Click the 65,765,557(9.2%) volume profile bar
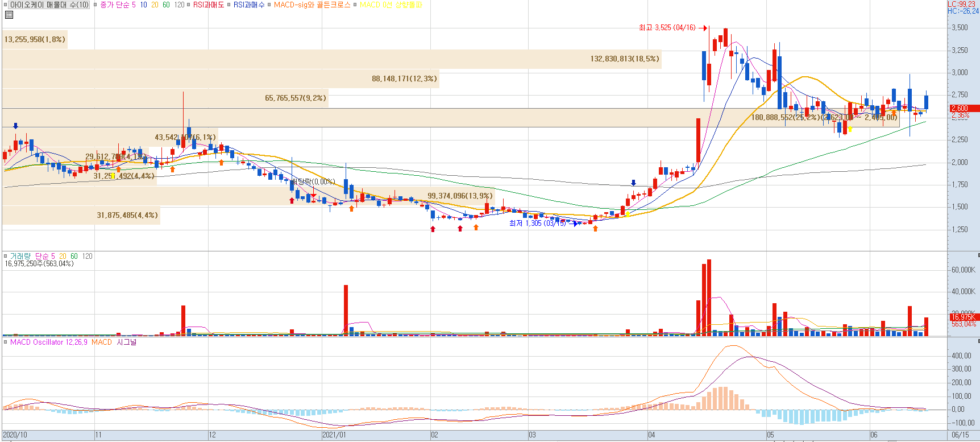The image size is (980, 442). click(165, 98)
